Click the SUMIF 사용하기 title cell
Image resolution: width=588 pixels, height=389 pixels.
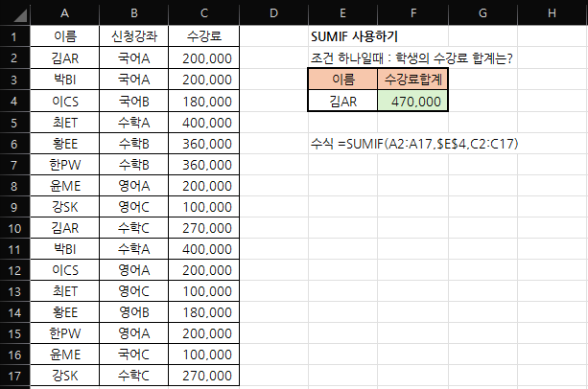[x=354, y=36]
